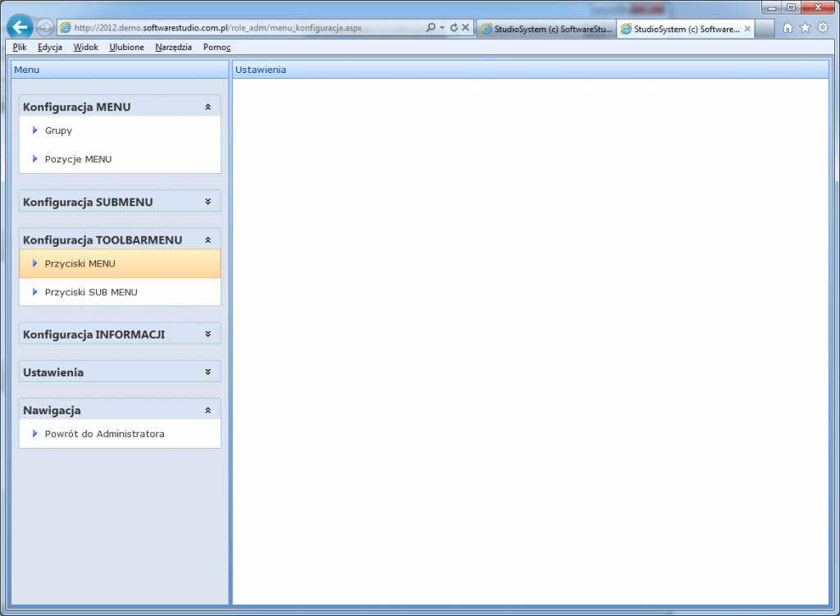The width and height of the screenshot is (840, 616).
Task: Click the search magnifier icon in address bar
Action: [431, 28]
